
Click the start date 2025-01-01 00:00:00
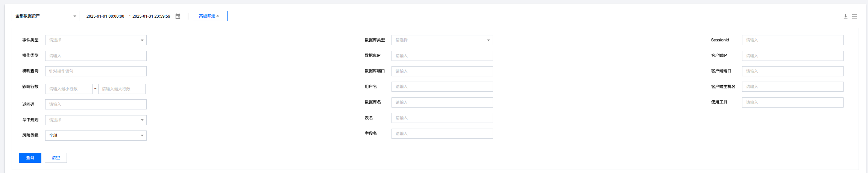point(105,16)
